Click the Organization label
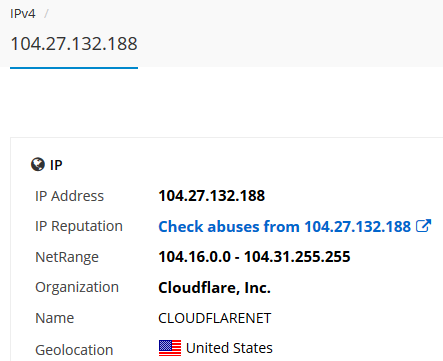The width and height of the screenshot is (443, 361). [77, 287]
